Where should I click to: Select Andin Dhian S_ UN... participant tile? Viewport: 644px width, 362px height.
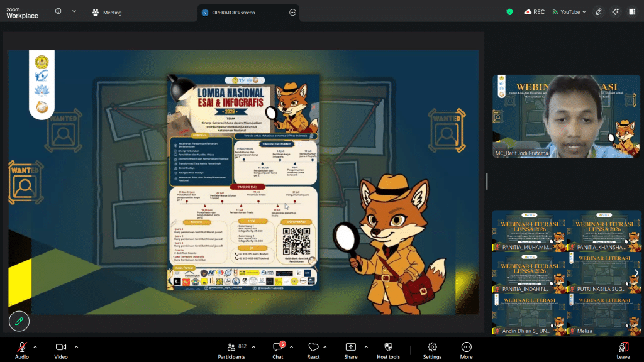point(529,315)
